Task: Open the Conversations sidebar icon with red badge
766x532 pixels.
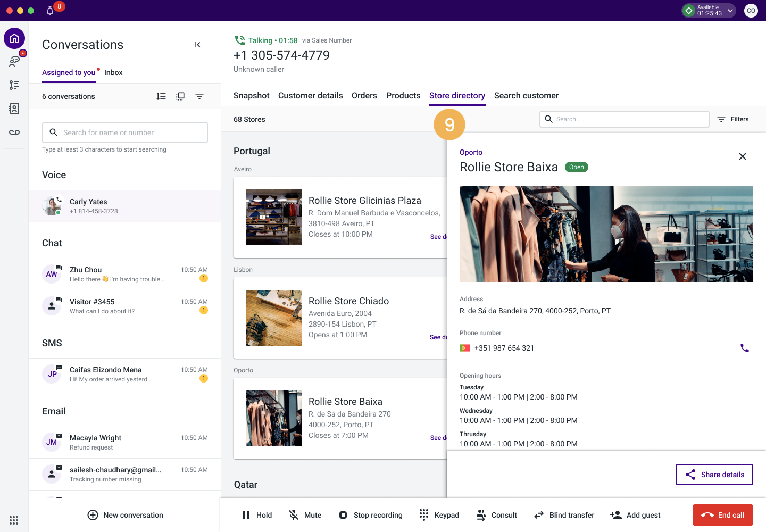Action: pyautogui.click(x=14, y=61)
